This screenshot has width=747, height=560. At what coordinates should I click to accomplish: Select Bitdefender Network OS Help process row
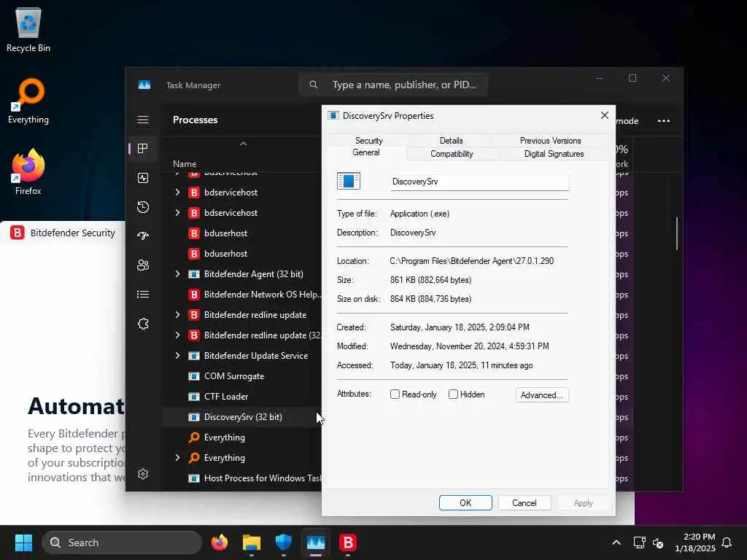[x=241, y=295]
